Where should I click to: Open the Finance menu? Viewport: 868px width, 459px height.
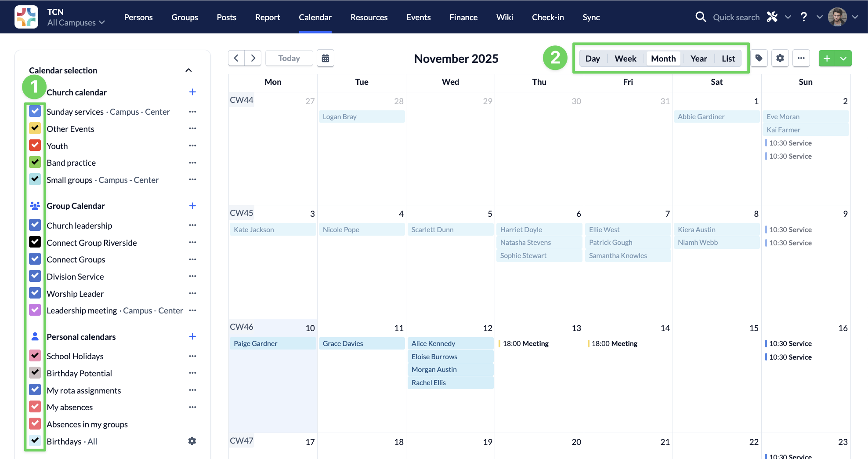[x=463, y=17]
